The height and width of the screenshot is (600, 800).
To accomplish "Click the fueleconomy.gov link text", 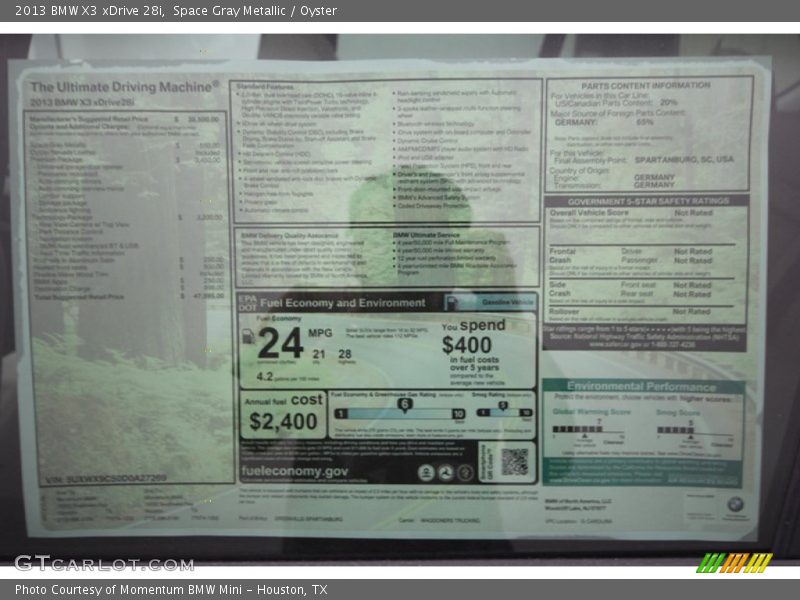I will [294, 472].
